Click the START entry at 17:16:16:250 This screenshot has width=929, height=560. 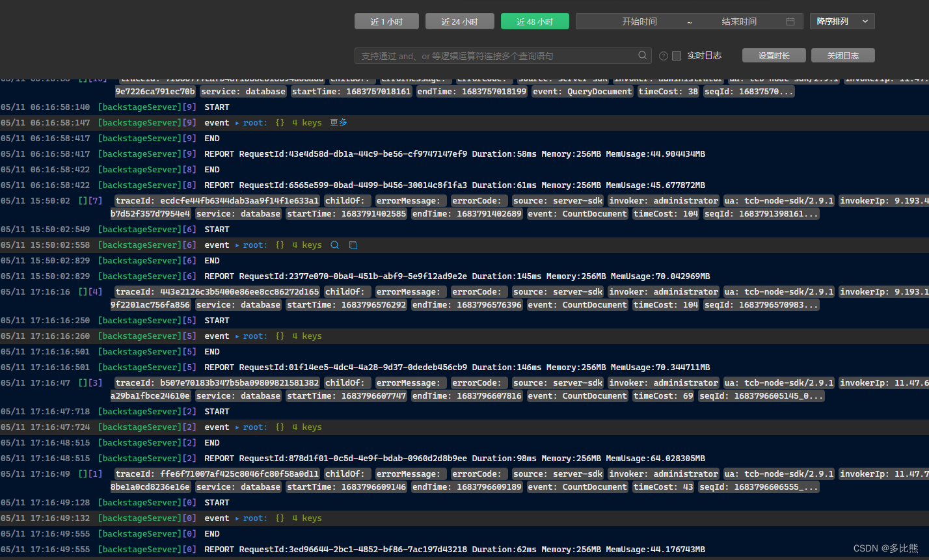[217, 321]
